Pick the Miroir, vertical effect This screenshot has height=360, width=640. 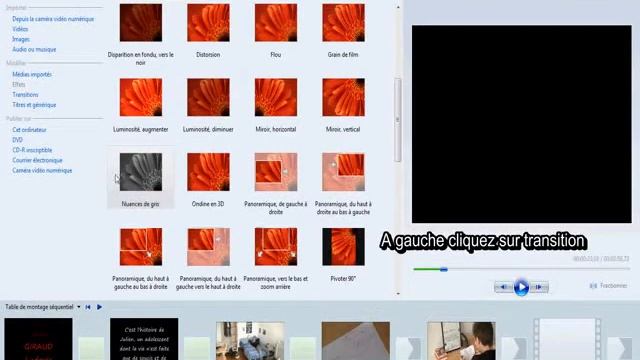click(x=343, y=98)
